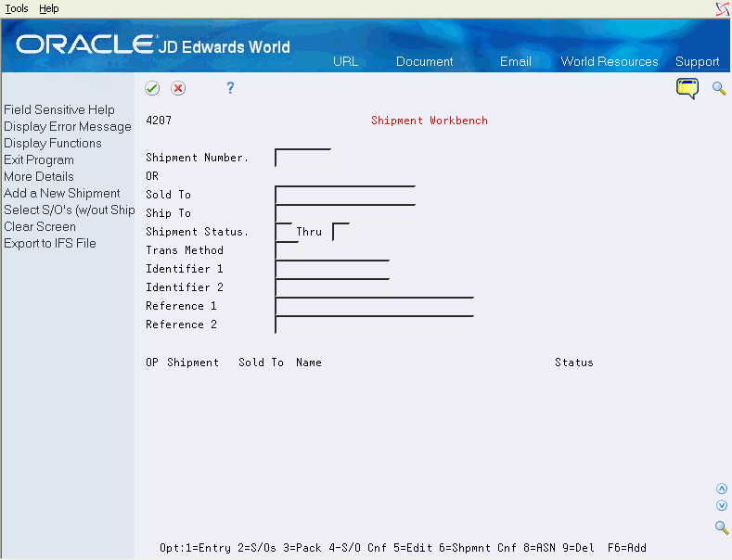Choose Select S/O's (w/out Ship option

(69, 210)
